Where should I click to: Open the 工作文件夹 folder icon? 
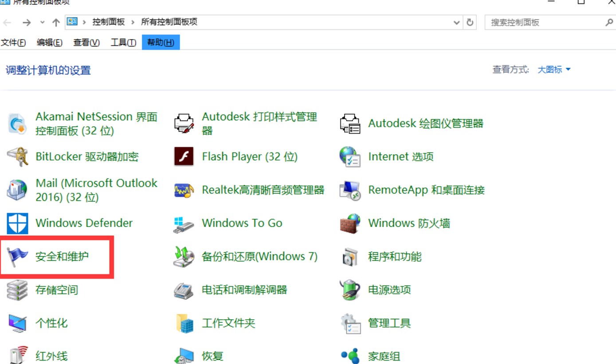pos(184,323)
